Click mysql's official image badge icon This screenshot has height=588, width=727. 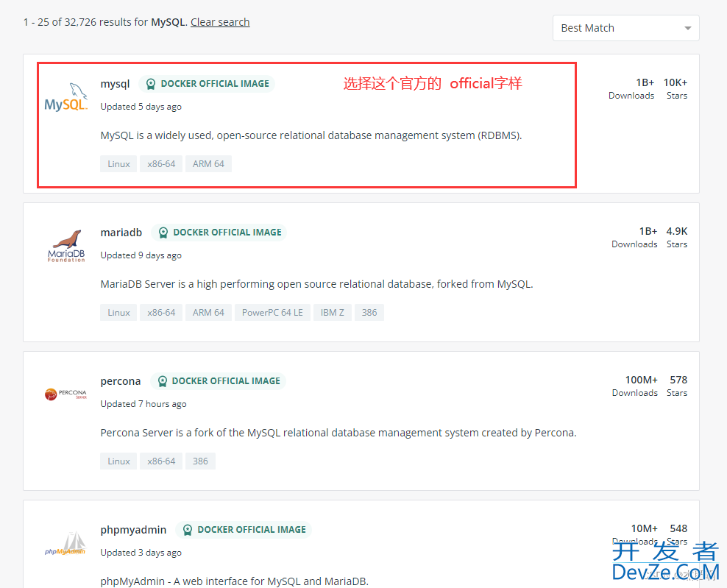[151, 84]
